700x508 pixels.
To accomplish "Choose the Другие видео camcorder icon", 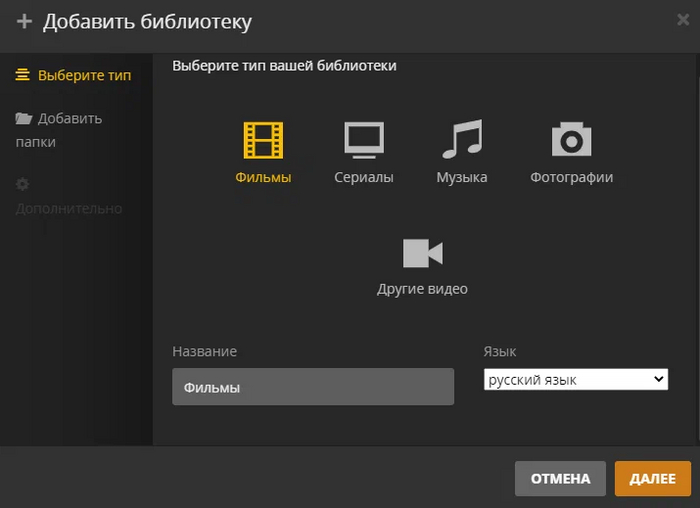I will pos(422,253).
